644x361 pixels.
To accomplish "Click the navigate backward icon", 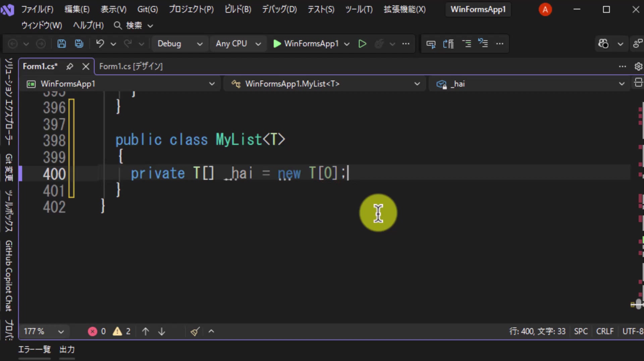I will [x=13, y=44].
